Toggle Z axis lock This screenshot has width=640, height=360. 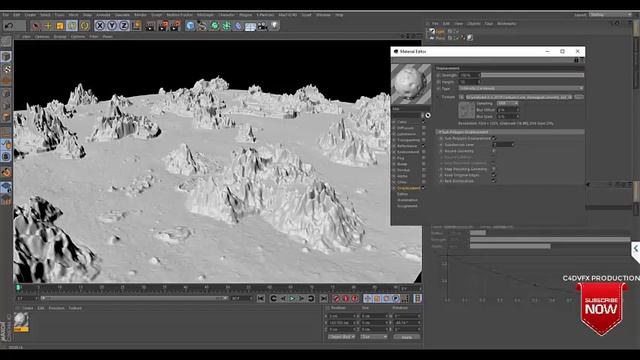[124, 26]
